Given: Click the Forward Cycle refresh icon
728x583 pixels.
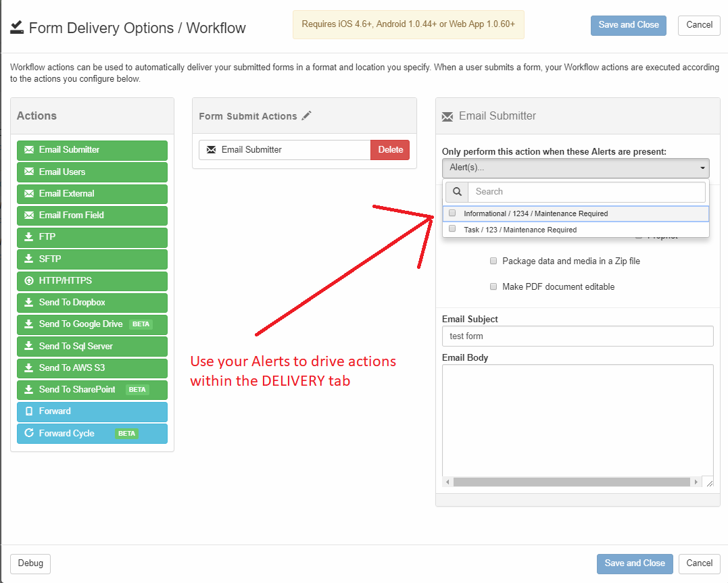Looking at the screenshot, I should point(29,433).
